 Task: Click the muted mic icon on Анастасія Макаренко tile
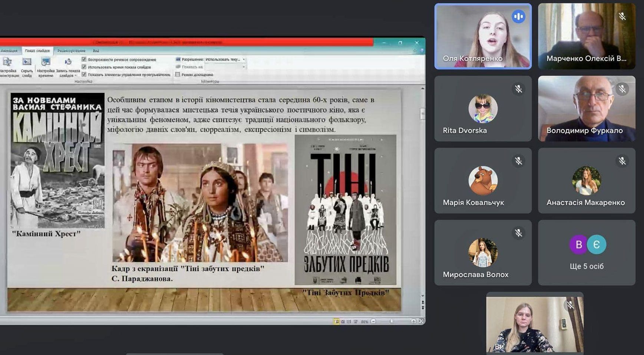(622, 161)
